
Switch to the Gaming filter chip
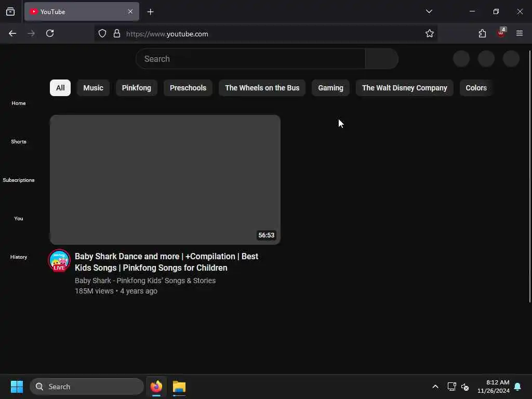click(331, 88)
